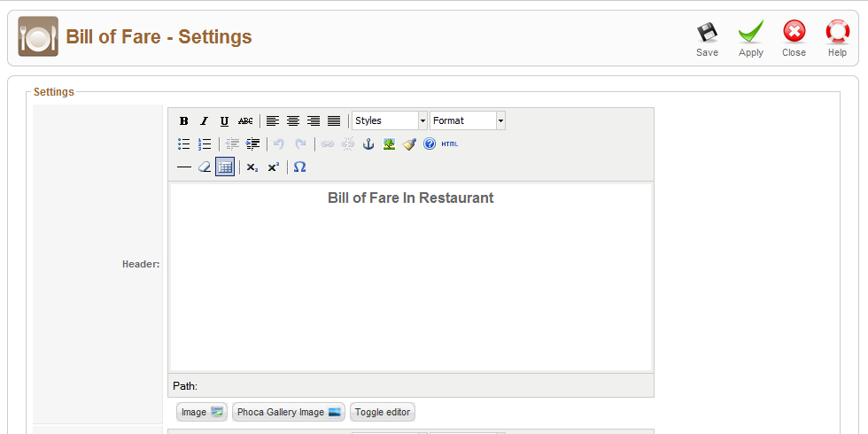Open the Styles dropdown
The height and width of the screenshot is (434, 868).
(390, 120)
